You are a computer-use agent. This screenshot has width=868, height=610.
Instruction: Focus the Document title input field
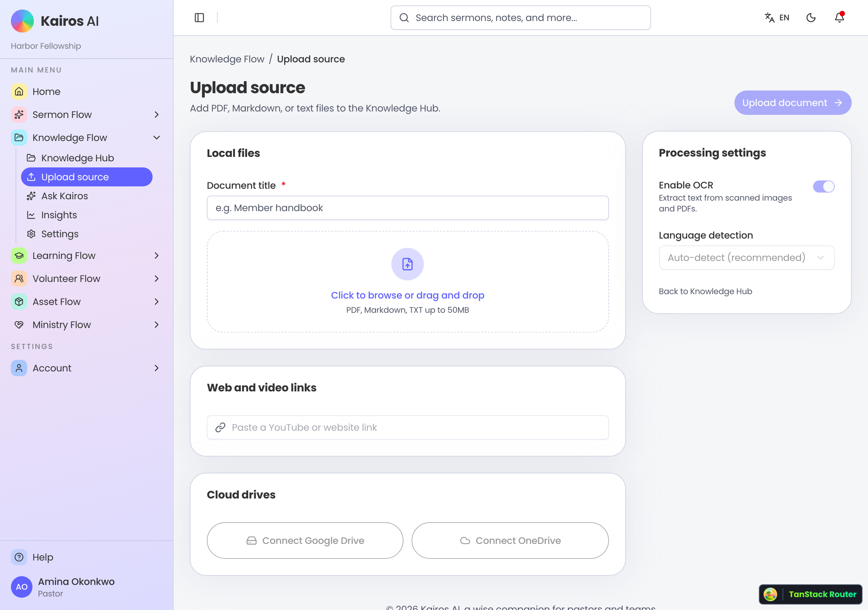coord(408,208)
